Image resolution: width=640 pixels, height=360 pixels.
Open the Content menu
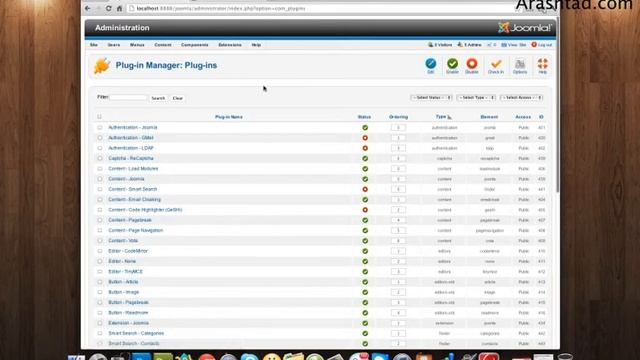click(x=163, y=45)
